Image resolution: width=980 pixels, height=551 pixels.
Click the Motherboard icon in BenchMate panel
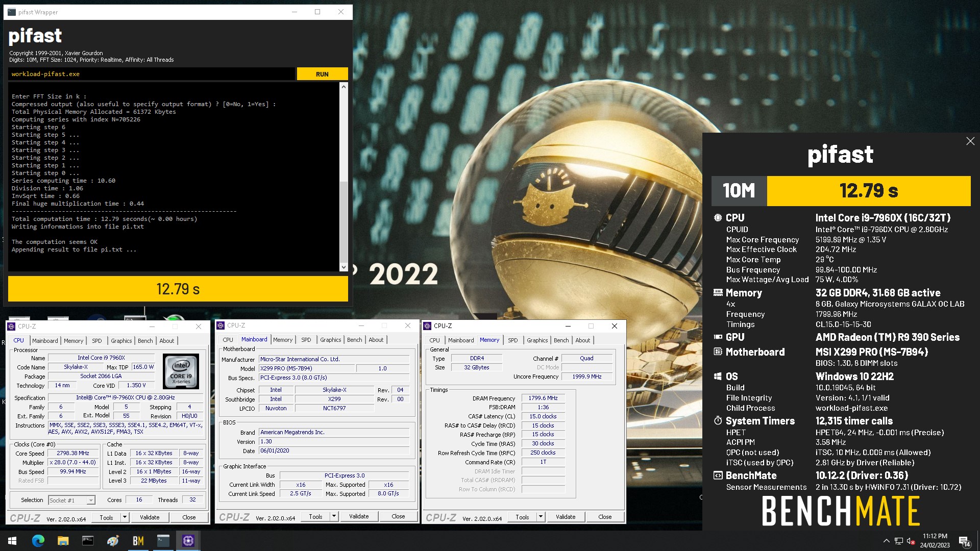pyautogui.click(x=718, y=352)
